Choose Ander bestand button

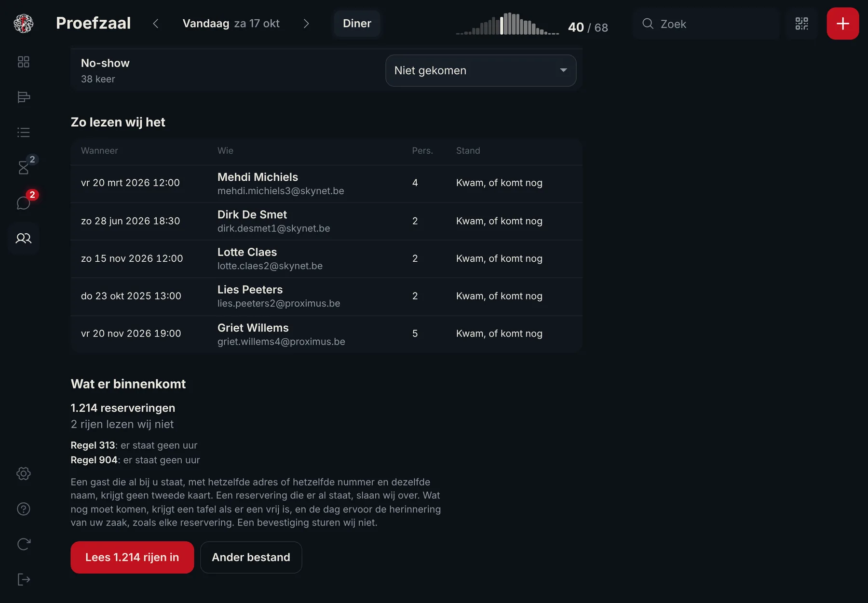(251, 557)
